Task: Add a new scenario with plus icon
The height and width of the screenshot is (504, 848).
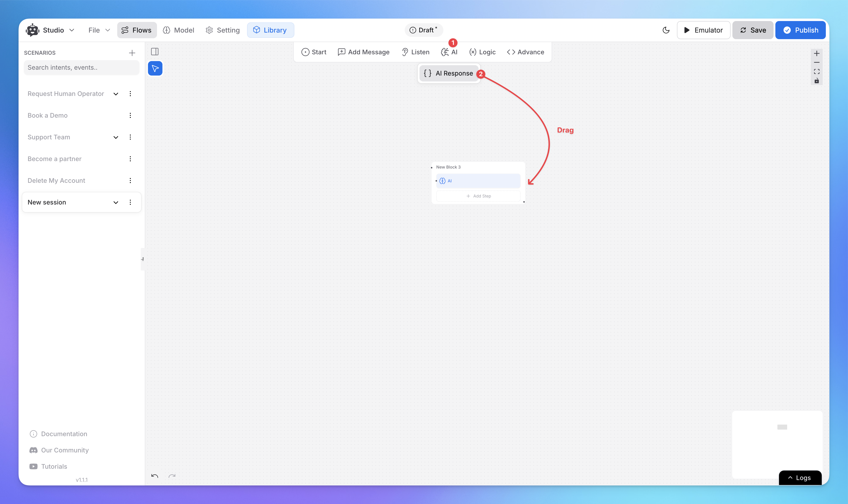Action: pos(132,53)
